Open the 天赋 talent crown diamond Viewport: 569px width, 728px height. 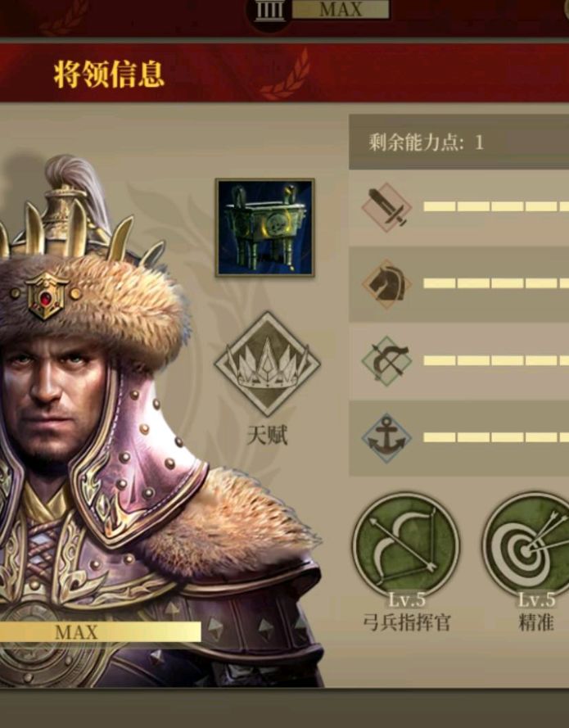coord(268,364)
